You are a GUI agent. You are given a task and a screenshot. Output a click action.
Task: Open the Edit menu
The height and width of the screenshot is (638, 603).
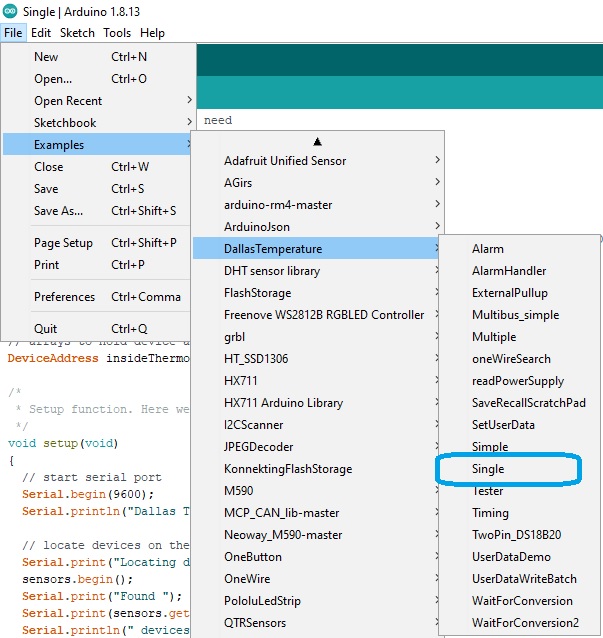pyautogui.click(x=40, y=33)
